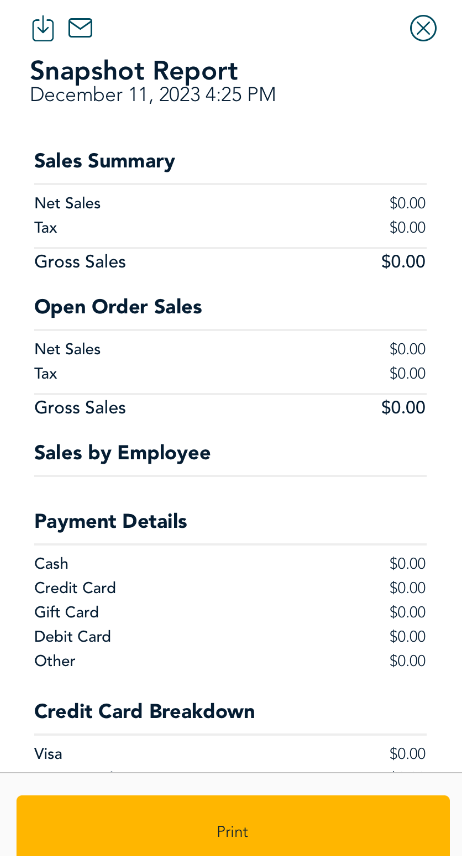Click the Open Order Sales heading
Viewport: 462px width, 856px height.
(118, 307)
